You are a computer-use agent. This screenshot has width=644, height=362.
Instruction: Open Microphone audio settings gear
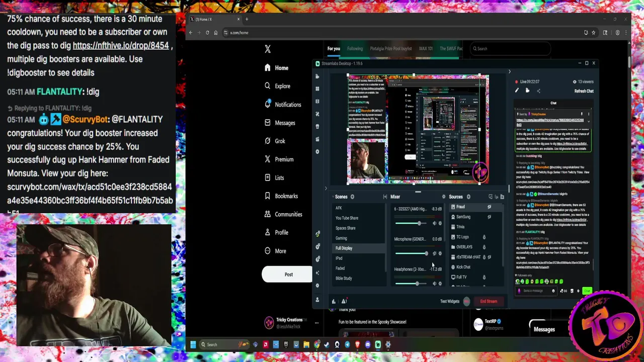(x=440, y=253)
